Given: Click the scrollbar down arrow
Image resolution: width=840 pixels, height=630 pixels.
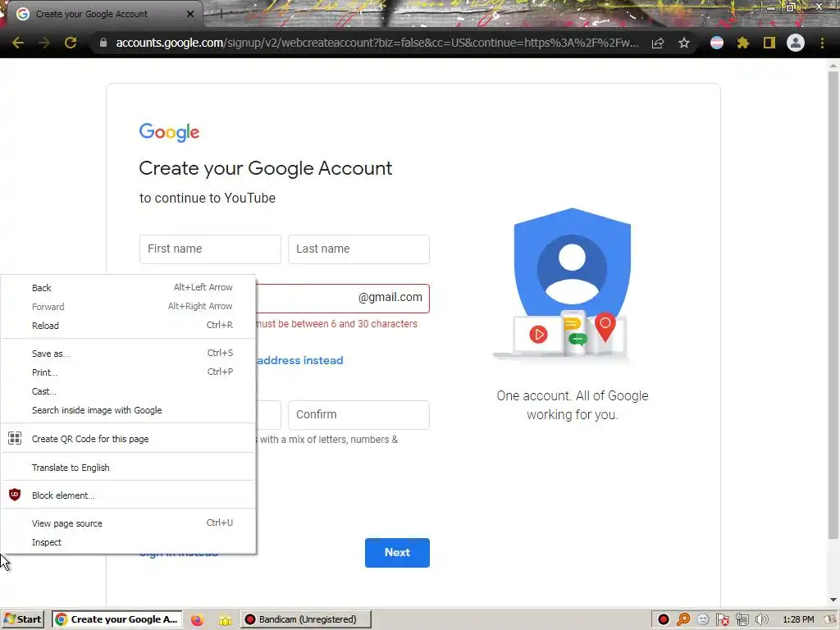Looking at the screenshot, I should pyautogui.click(x=833, y=600).
